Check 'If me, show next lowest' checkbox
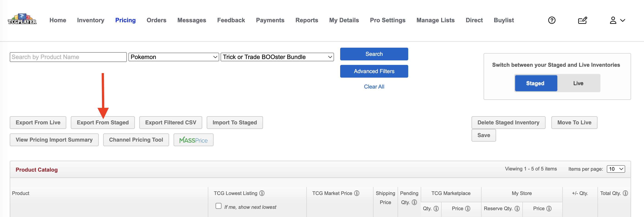Image resolution: width=644 pixels, height=217 pixels. tap(218, 206)
